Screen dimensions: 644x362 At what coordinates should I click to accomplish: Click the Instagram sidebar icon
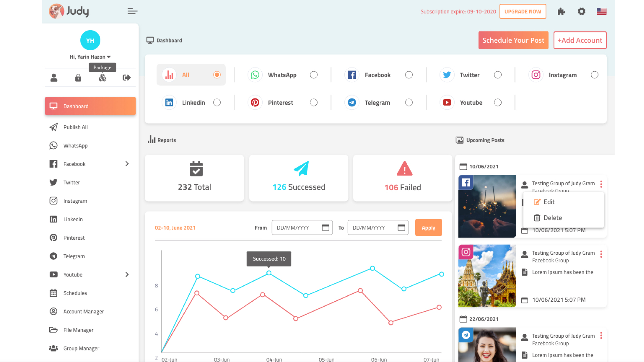(53, 201)
